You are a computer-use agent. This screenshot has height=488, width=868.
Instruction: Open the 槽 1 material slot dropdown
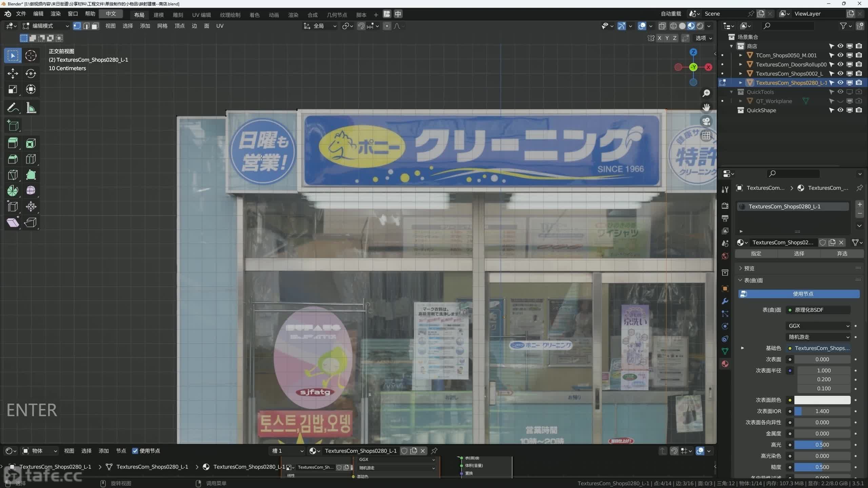coord(287,451)
